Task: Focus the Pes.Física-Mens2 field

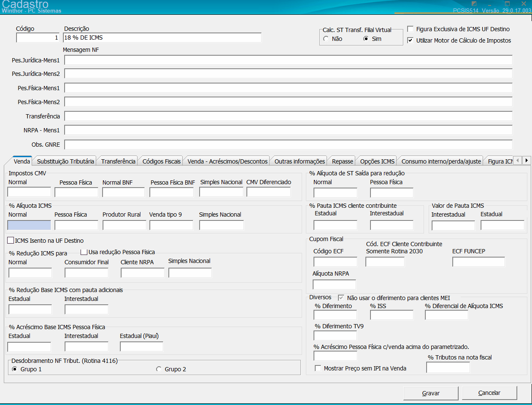Action: click(288, 102)
